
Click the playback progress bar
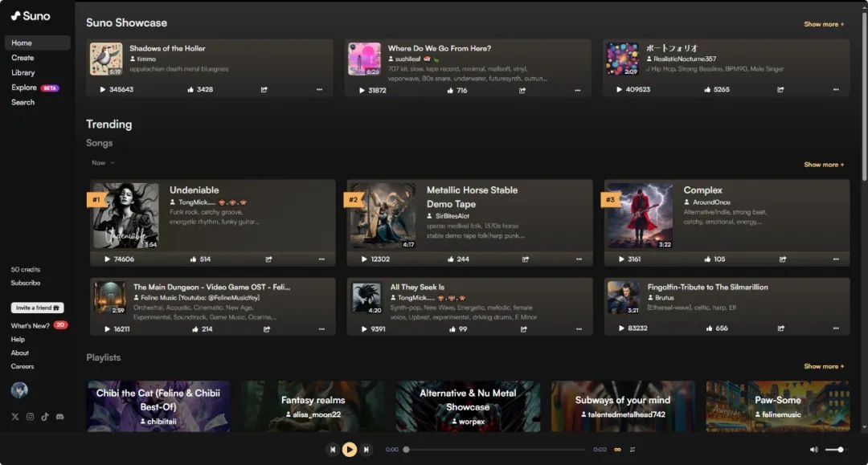(x=495, y=450)
